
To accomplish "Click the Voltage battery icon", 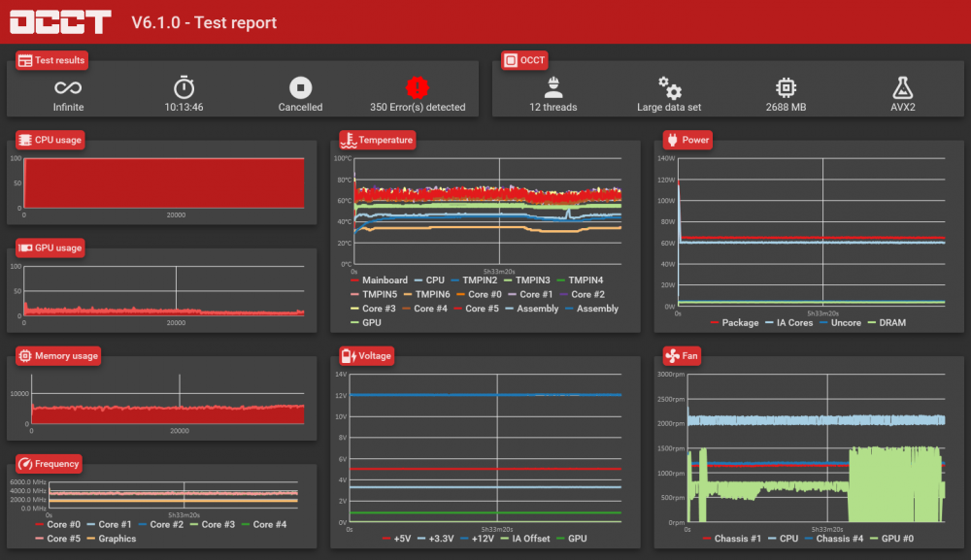I will pos(349,356).
